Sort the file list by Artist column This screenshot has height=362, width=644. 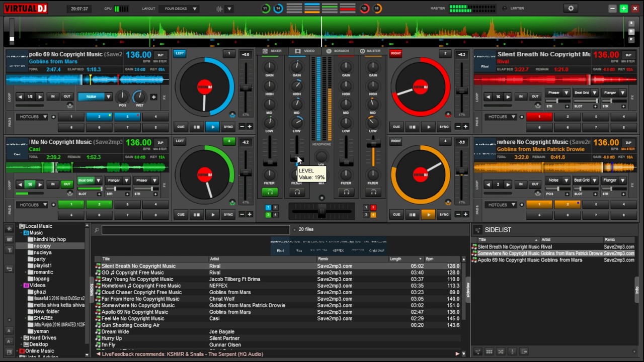[262, 259]
